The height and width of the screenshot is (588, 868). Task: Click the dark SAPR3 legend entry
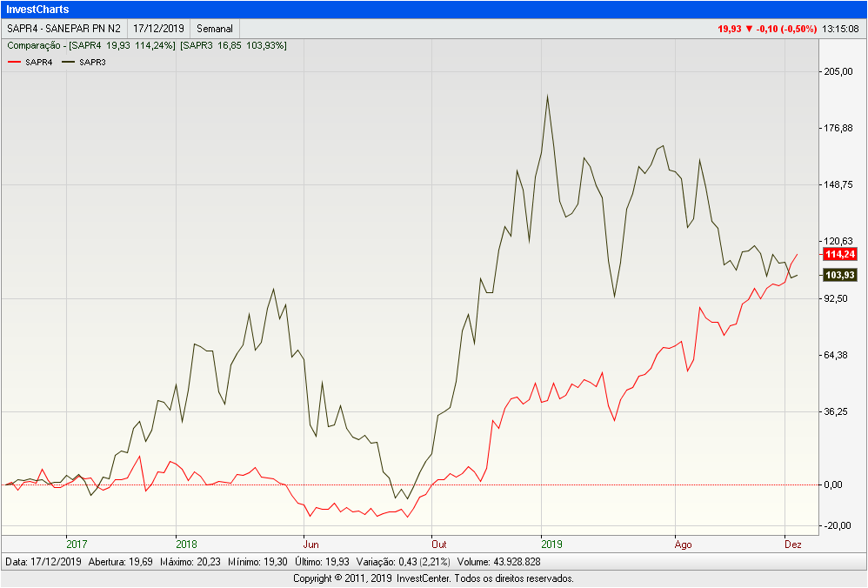[84, 62]
